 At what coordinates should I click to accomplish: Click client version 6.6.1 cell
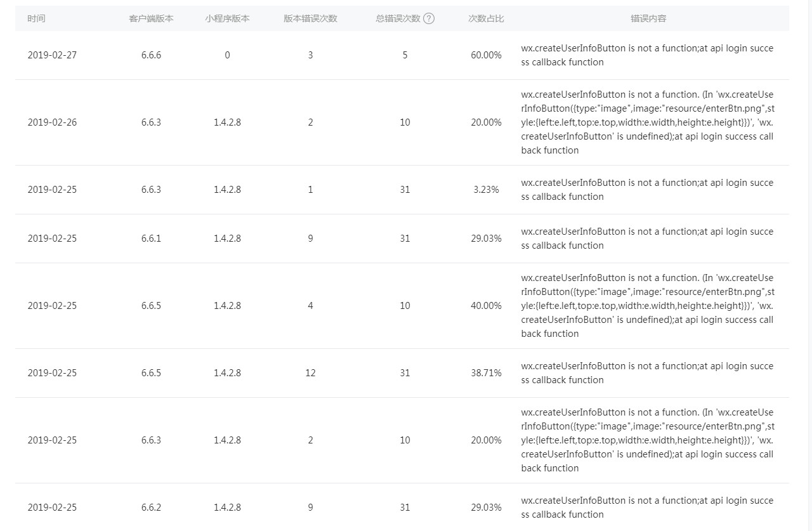click(151, 239)
